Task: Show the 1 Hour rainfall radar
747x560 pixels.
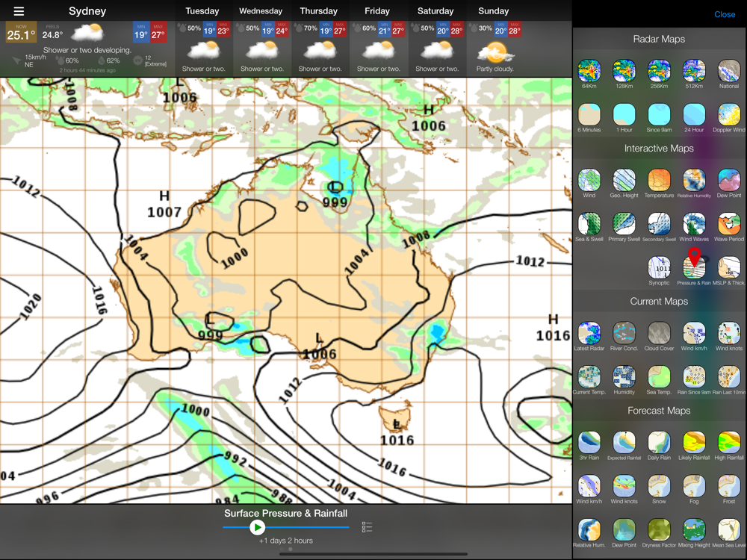Action: [624, 115]
